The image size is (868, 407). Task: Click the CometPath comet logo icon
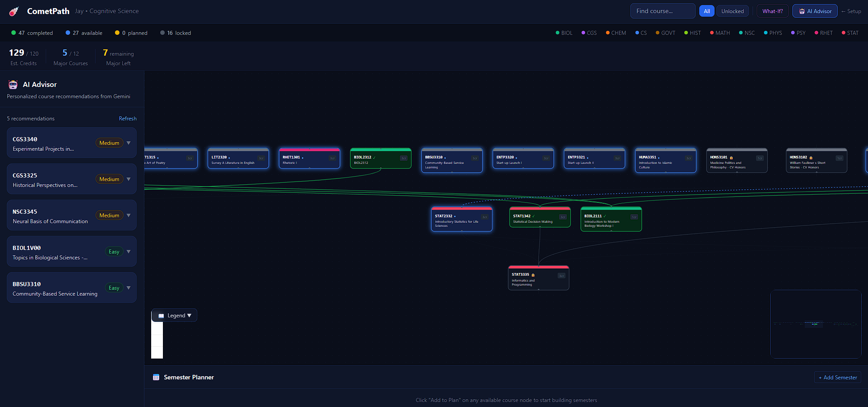(x=14, y=11)
